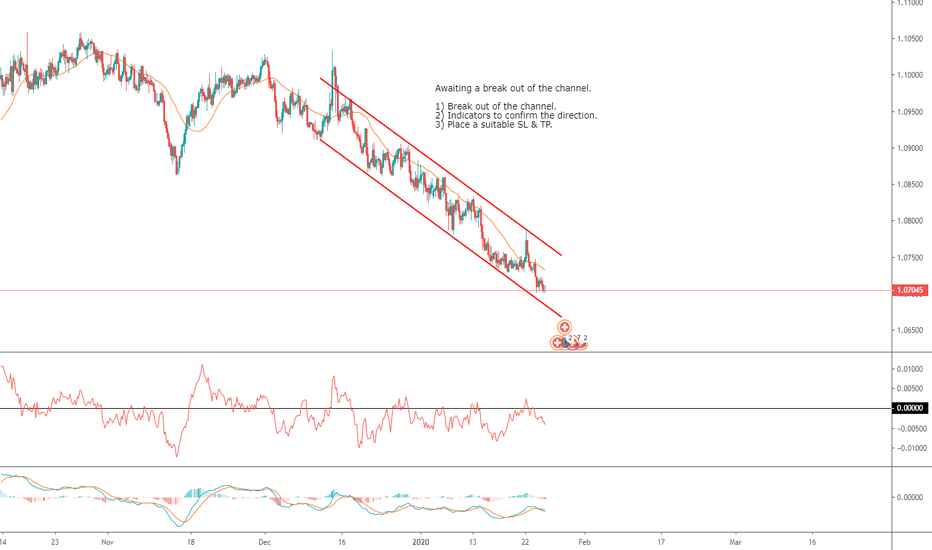Select the lower red channel trendline
Viewport: 932px width, 550px height.
[x=441, y=228]
